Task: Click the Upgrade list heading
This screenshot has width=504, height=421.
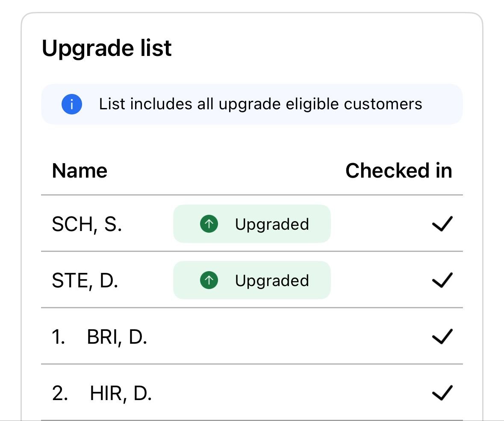Action: click(x=106, y=48)
